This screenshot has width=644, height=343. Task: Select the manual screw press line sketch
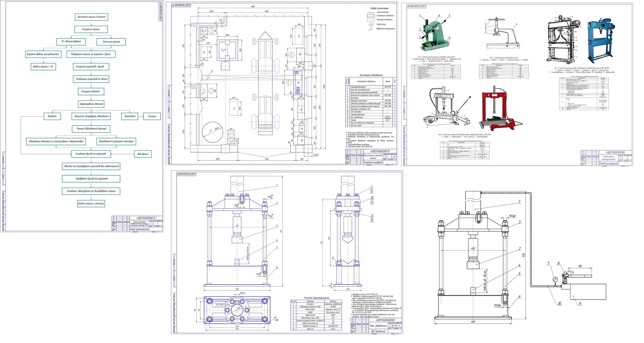(x=503, y=33)
